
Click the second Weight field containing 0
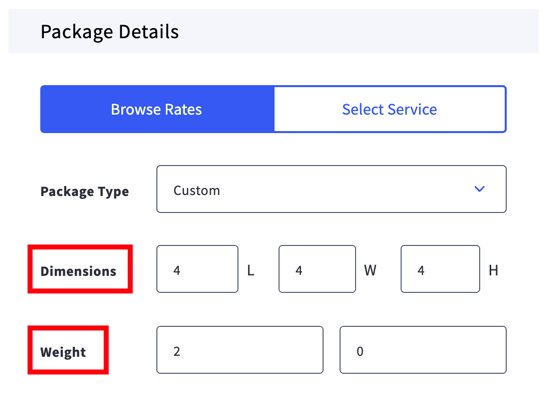point(423,350)
